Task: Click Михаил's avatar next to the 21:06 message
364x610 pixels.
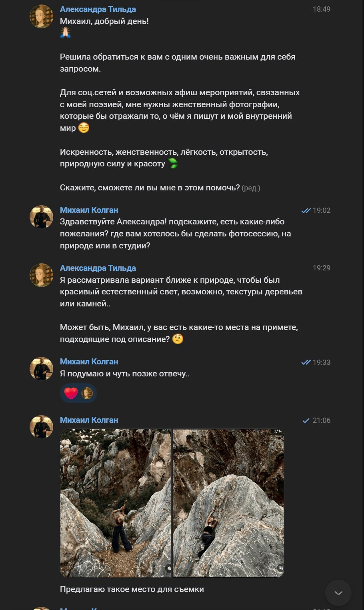Action: (x=41, y=426)
